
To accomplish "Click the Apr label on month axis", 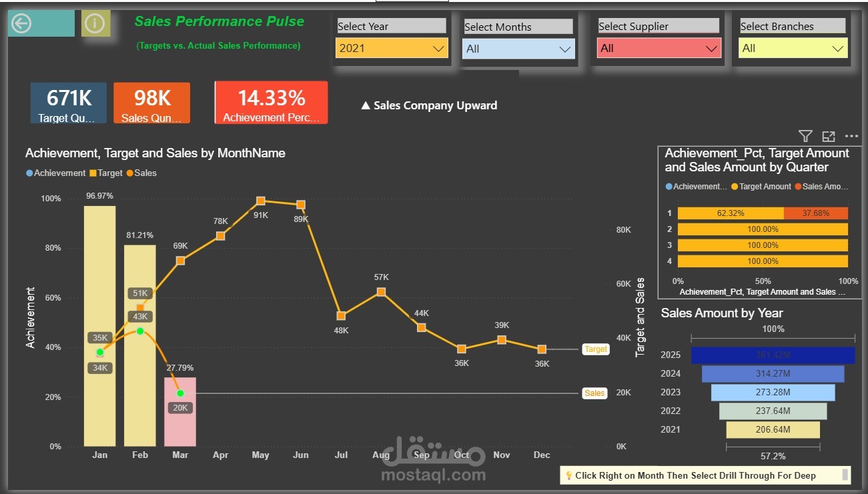I will point(221,455).
